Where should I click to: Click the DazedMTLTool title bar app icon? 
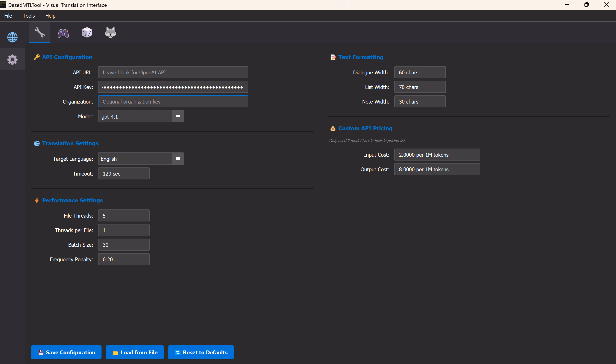coord(3,5)
